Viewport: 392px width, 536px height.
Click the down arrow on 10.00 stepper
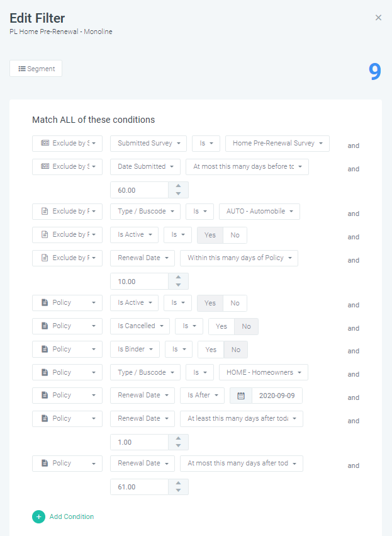tap(179, 285)
